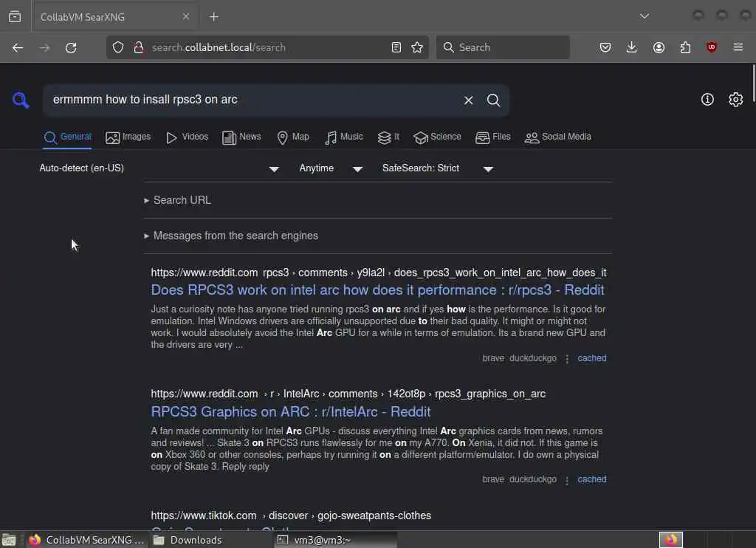Close the CollabVM SearXNG tab
The width and height of the screenshot is (756, 548).
[x=186, y=16]
